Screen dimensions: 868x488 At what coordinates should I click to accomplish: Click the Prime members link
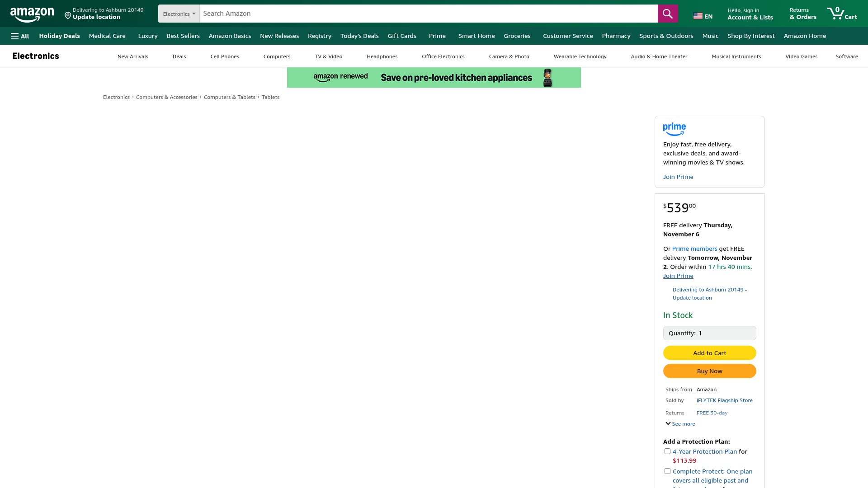click(694, 249)
